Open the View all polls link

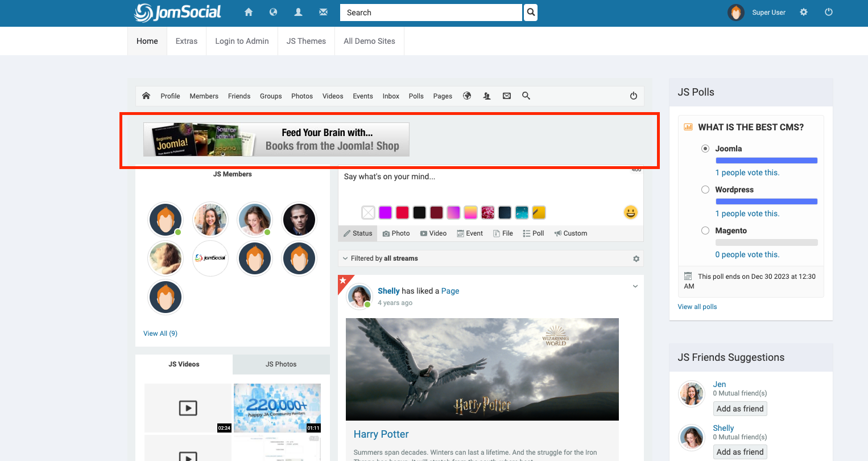(697, 307)
